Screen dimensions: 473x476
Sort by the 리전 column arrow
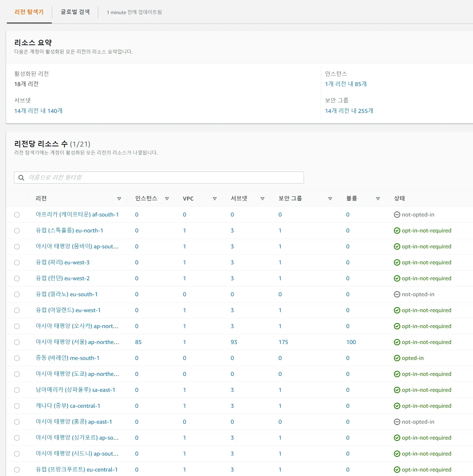point(119,199)
